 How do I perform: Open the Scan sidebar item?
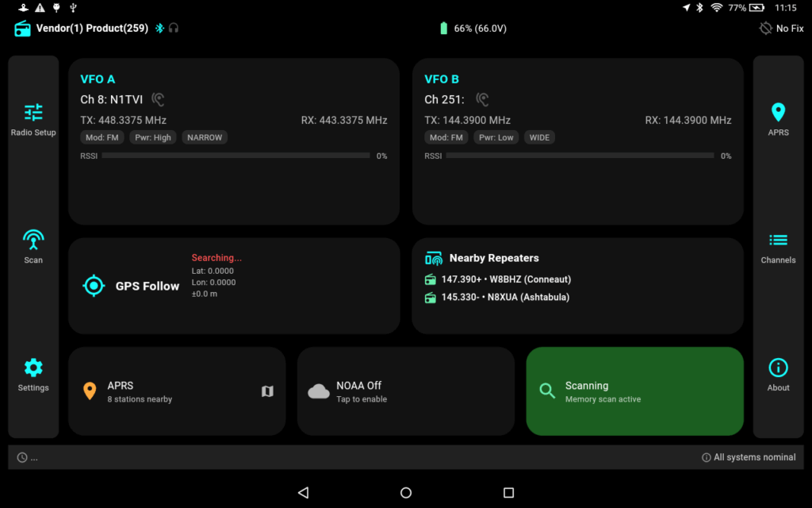33,247
